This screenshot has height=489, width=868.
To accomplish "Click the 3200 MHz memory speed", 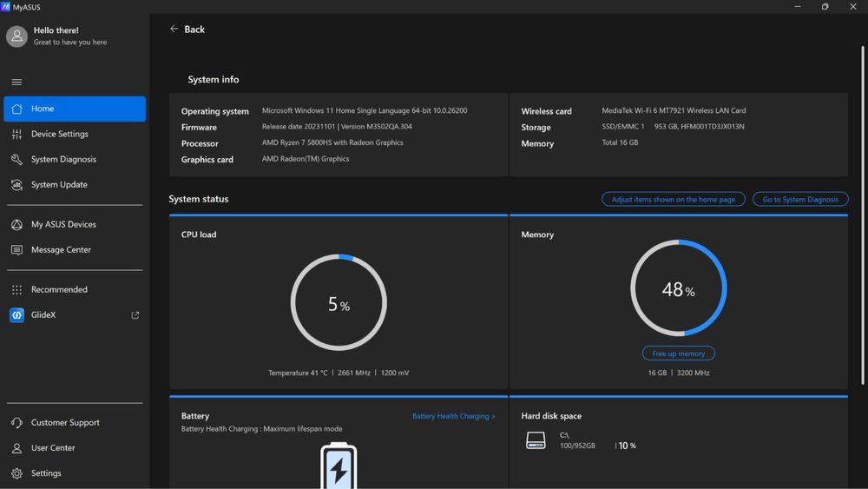I will pyautogui.click(x=693, y=373).
